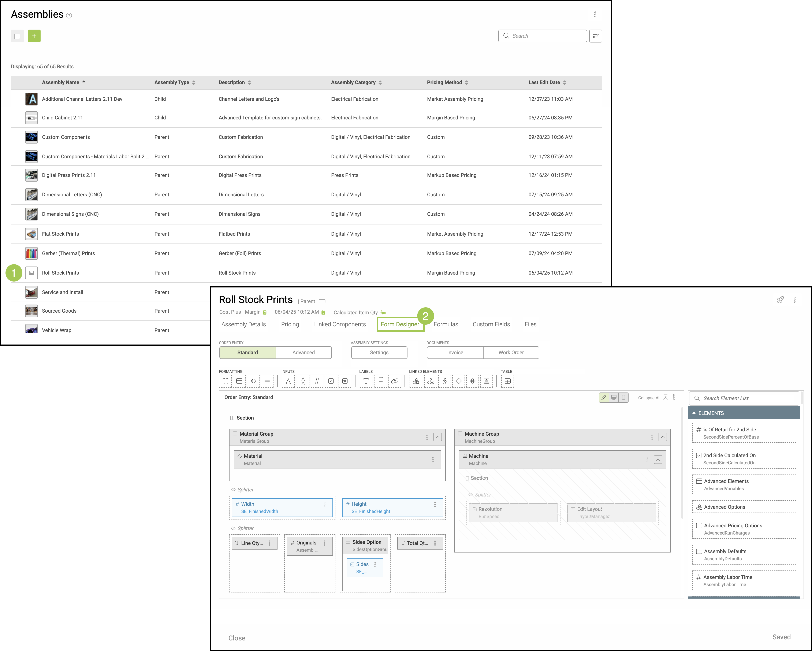Choose the splitter formatting icon

253,381
